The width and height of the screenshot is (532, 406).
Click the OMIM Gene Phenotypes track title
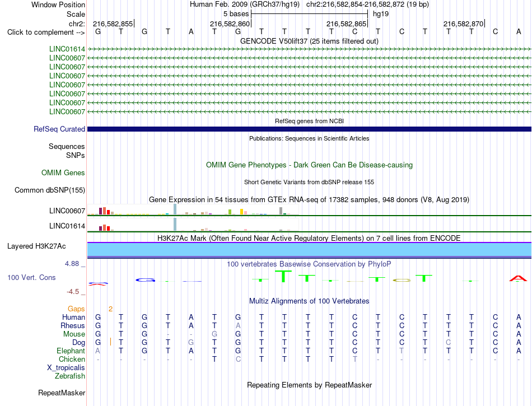click(309, 165)
